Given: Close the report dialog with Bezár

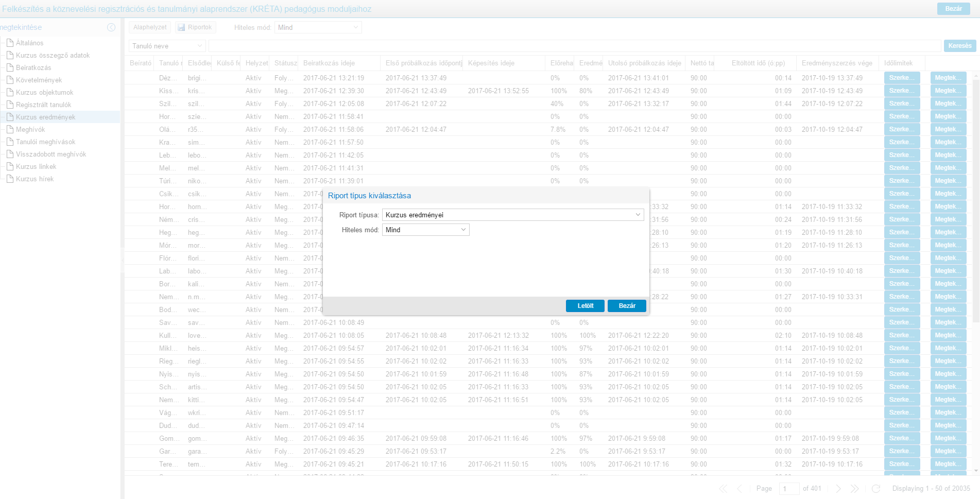Looking at the screenshot, I should [627, 306].
